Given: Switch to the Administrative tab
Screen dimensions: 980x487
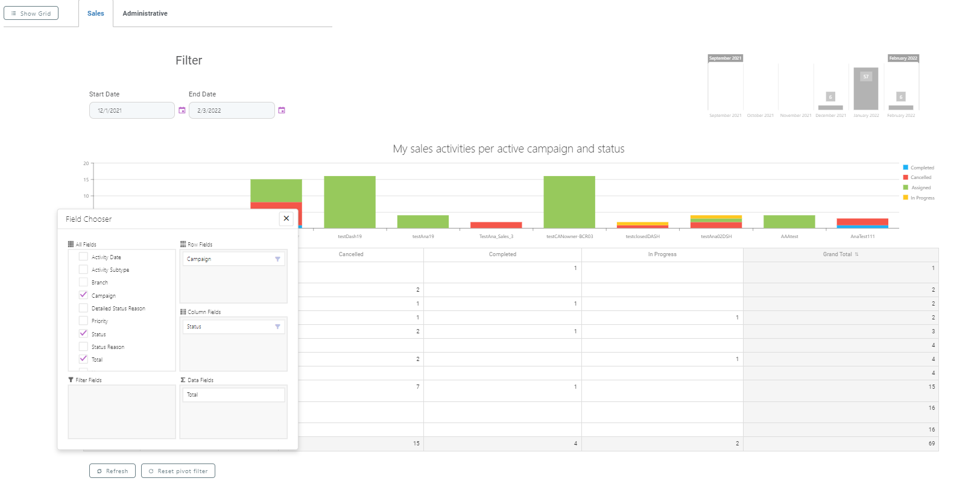Looking at the screenshot, I should [x=145, y=13].
